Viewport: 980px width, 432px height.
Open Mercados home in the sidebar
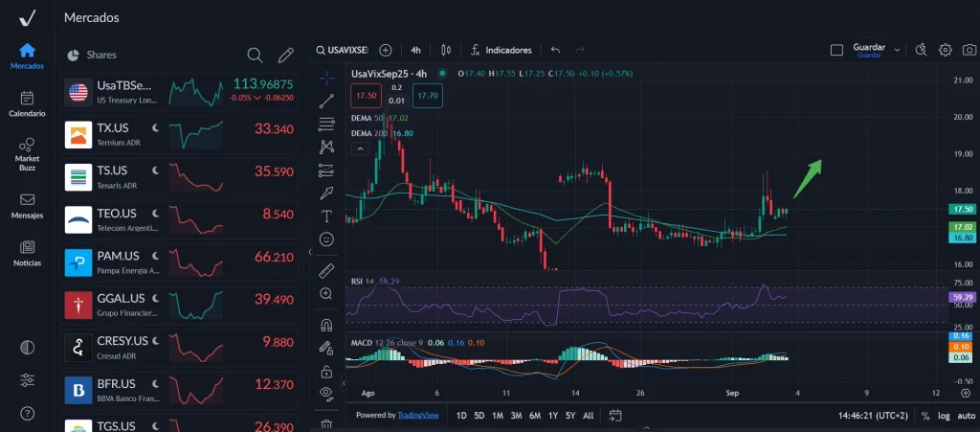click(27, 57)
